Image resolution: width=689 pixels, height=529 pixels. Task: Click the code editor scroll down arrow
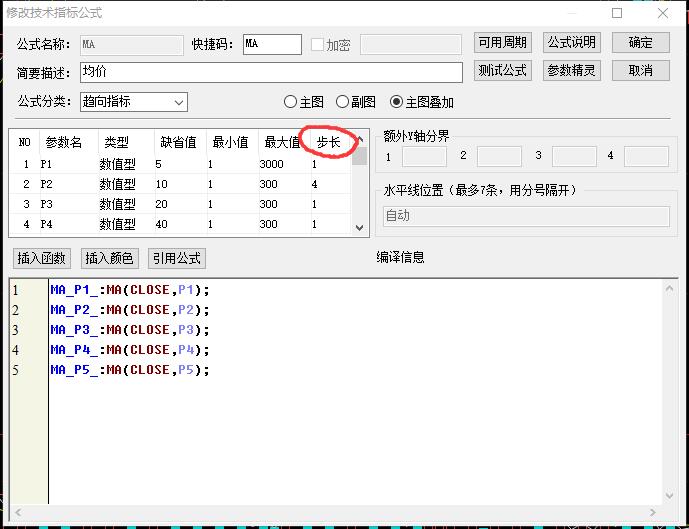(x=669, y=495)
